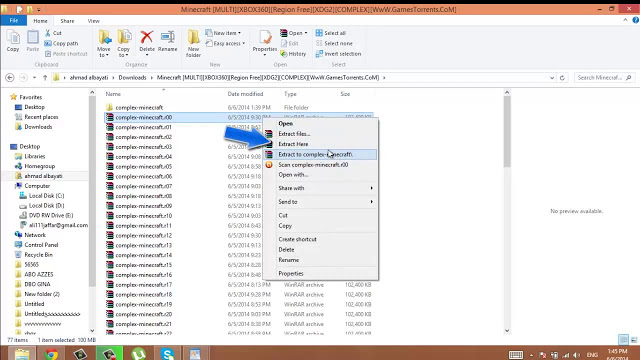Open Recycle Bin in the navigation pane

(x=38, y=255)
